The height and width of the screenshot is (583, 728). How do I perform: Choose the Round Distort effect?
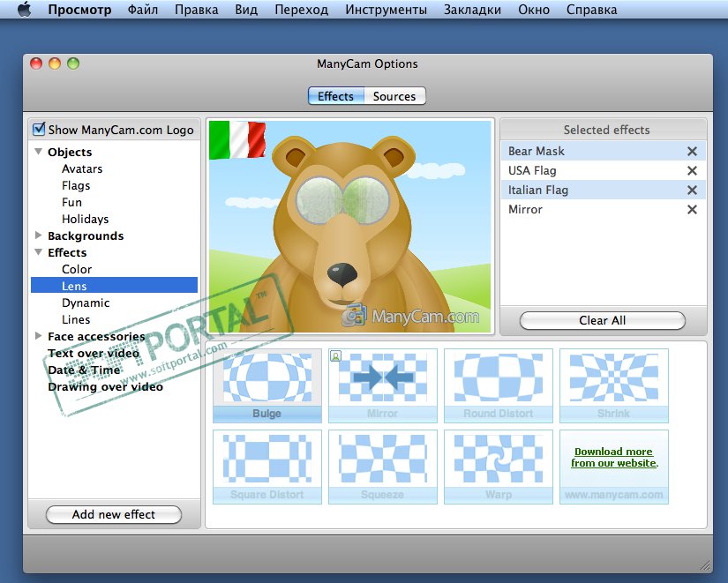pyautogui.click(x=499, y=385)
